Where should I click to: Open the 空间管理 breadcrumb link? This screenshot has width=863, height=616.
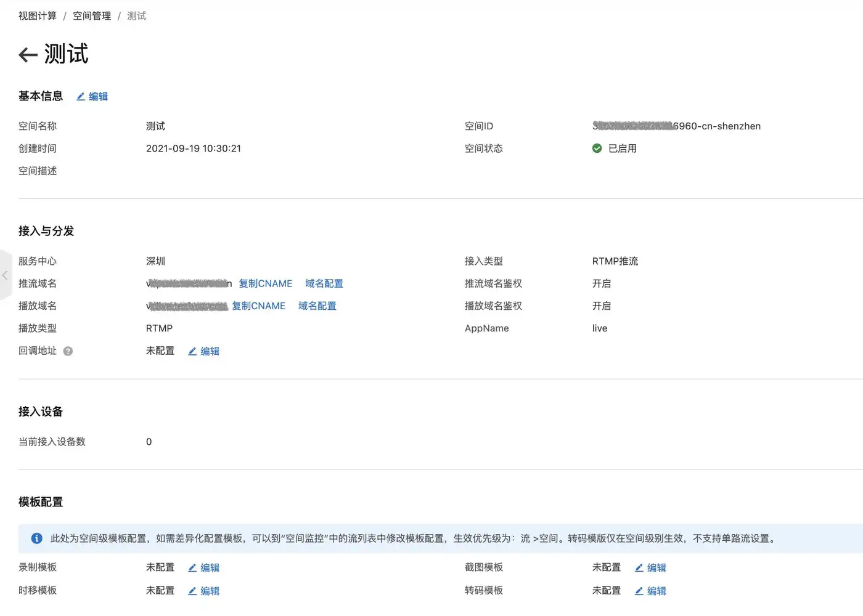pos(92,16)
